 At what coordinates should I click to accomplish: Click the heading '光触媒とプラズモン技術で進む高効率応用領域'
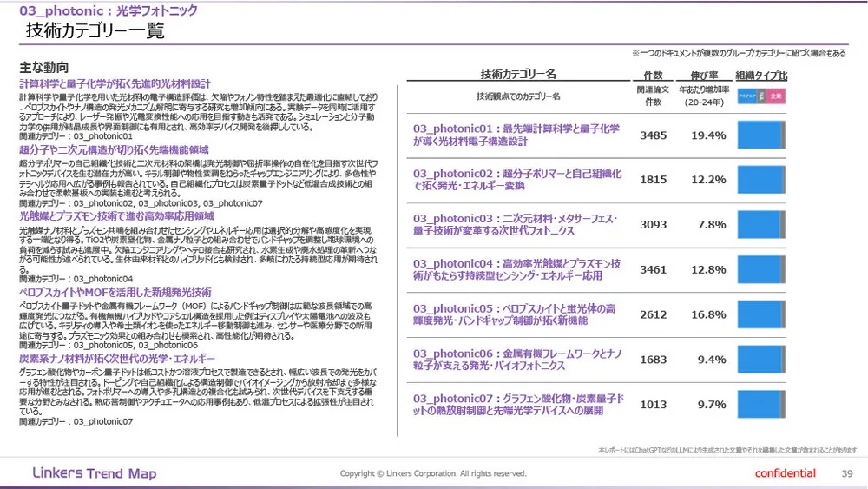click(117, 216)
